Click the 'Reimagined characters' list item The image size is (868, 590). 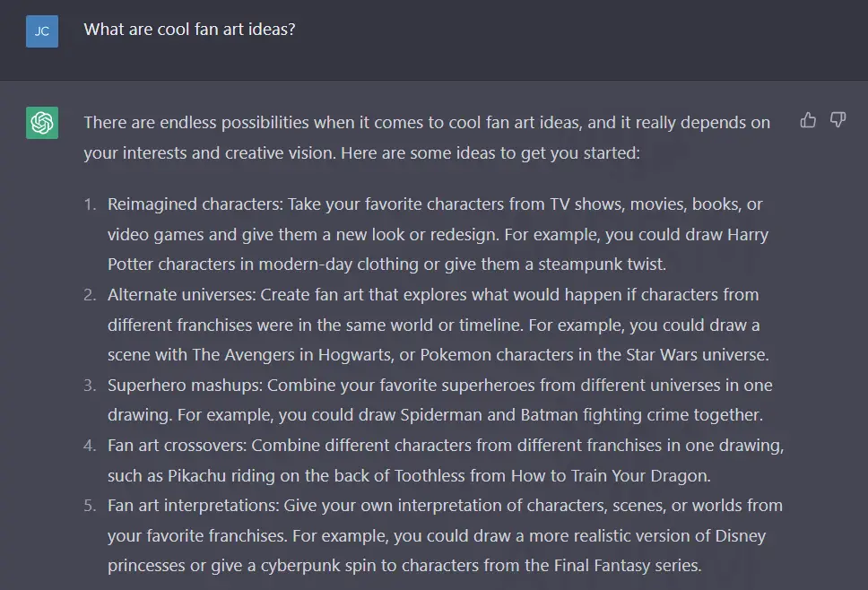click(x=438, y=234)
